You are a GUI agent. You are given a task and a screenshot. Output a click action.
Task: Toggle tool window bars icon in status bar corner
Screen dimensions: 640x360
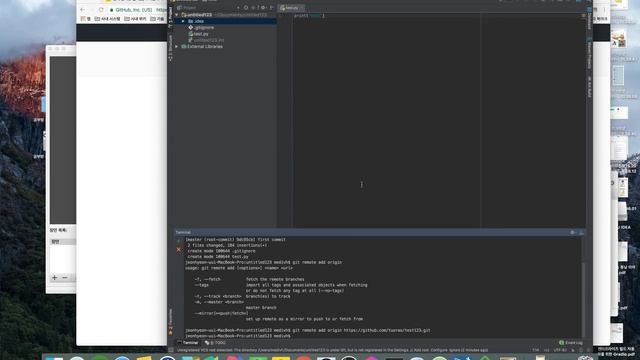171,350
